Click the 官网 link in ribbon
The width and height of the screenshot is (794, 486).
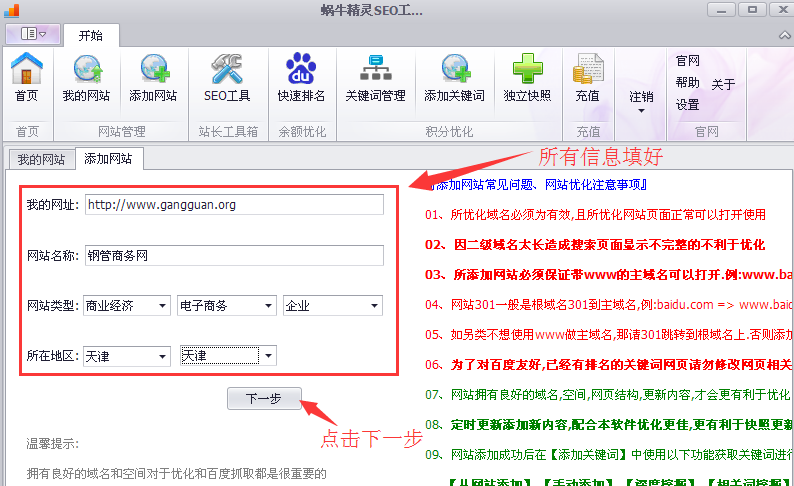687,61
